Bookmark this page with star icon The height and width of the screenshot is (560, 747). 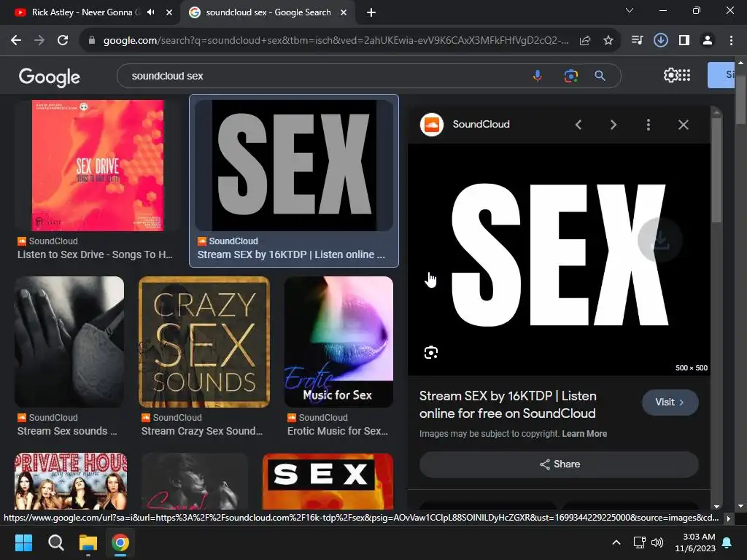tap(608, 41)
